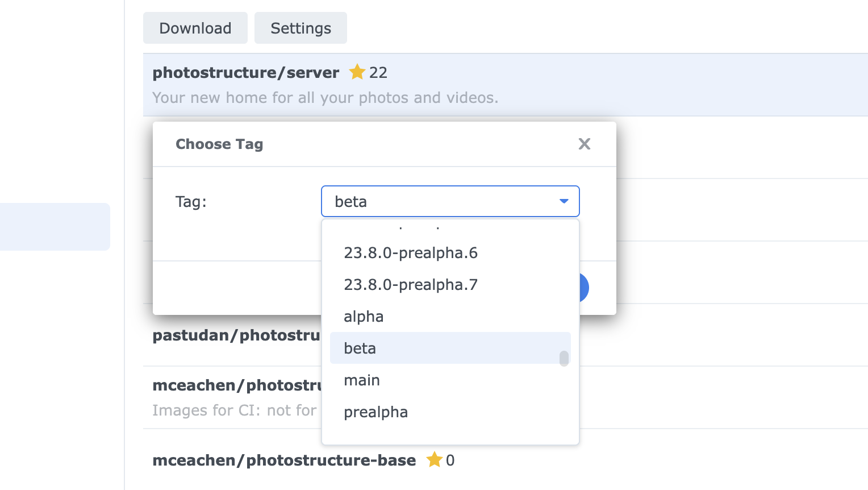Choose the 23.8.0-prealpha.7 tag option
The image size is (868, 490).
(x=410, y=285)
